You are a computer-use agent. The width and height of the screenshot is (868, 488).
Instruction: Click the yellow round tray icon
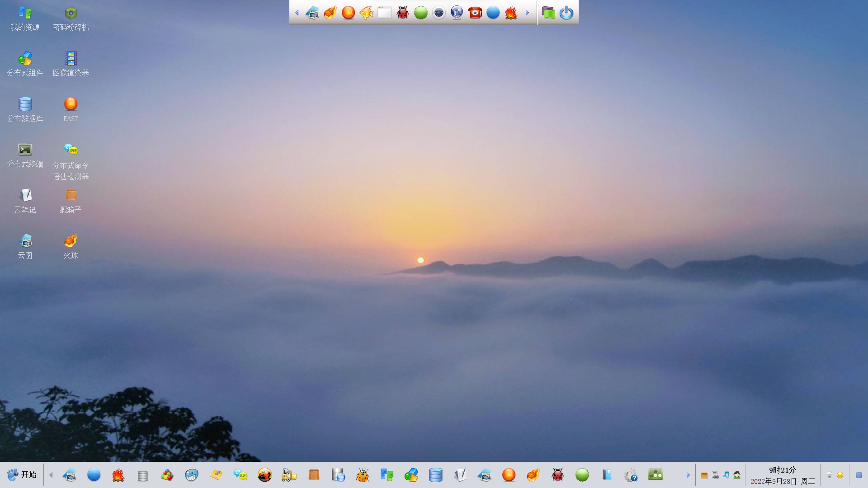click(x=840, y=475)
